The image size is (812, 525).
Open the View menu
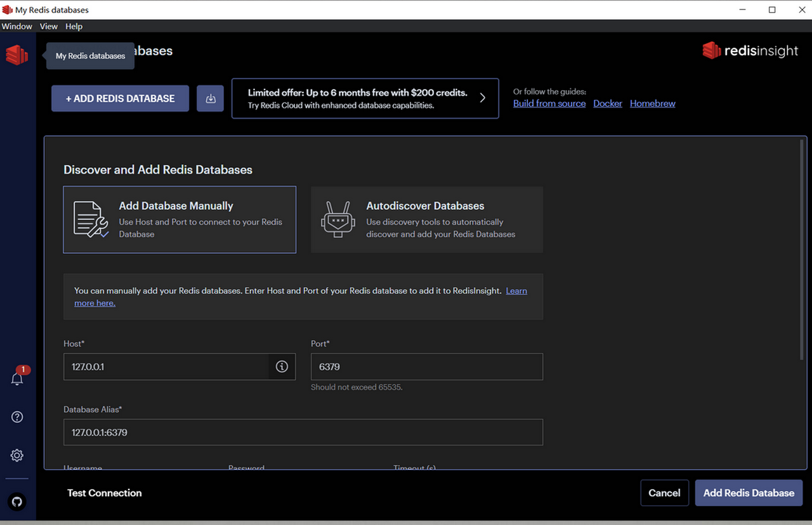(x=48, y=26)
